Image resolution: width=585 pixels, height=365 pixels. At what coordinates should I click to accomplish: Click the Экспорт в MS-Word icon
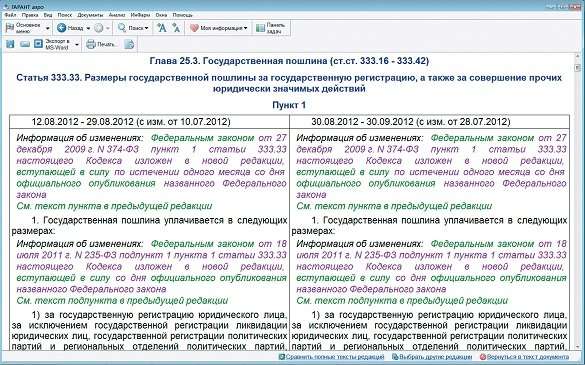click(x=38, y=44)
